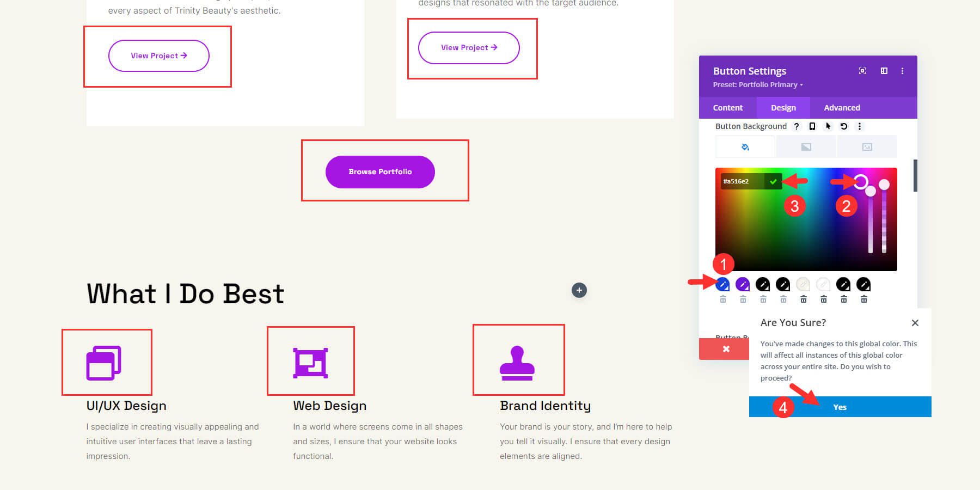Open the Preset: Portfolio Primary dropdown

click(757, 84)
